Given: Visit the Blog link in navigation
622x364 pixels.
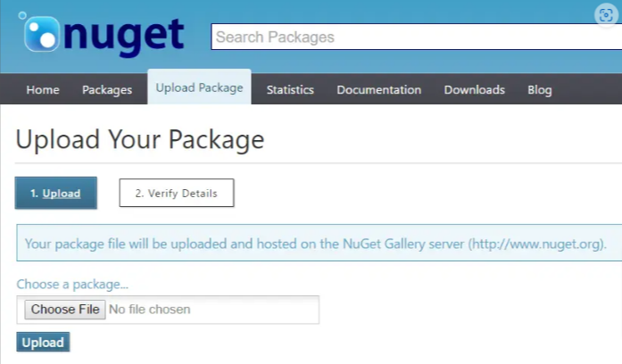Looking at the screenshot, I should (539, 90).
